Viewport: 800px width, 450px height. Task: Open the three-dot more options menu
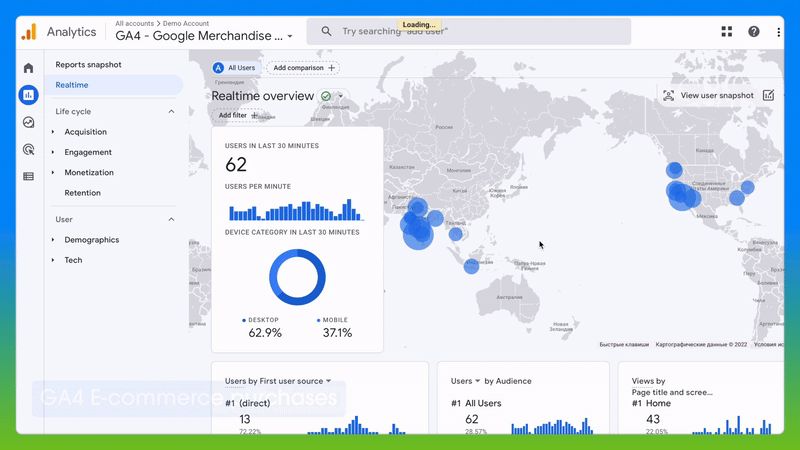tap(778, 32)
